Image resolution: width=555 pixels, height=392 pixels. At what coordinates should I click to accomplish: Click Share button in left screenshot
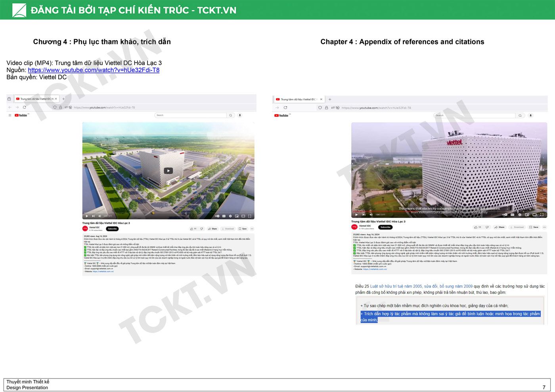coord(212,229)
